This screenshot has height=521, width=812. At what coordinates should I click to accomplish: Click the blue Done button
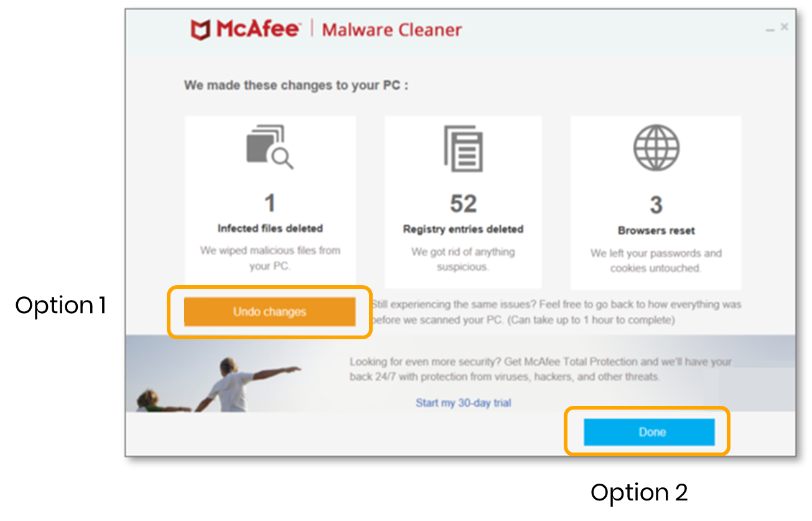(649, 432)
